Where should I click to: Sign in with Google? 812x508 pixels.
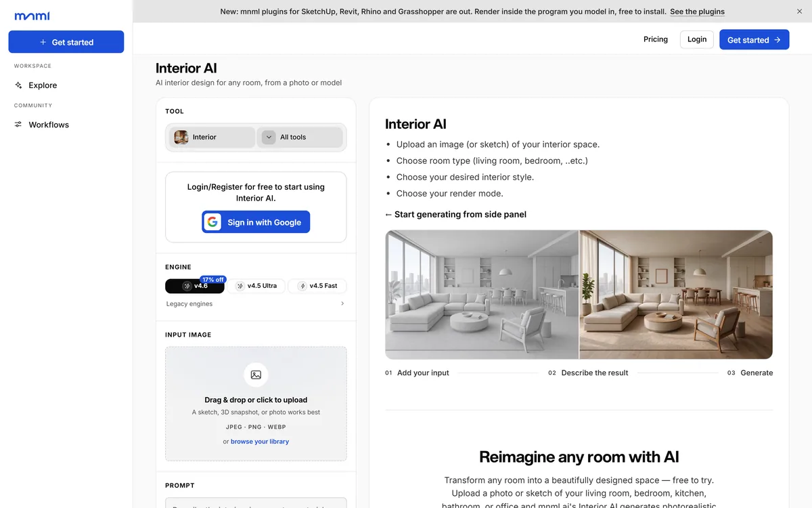click(x=256, y=222)
